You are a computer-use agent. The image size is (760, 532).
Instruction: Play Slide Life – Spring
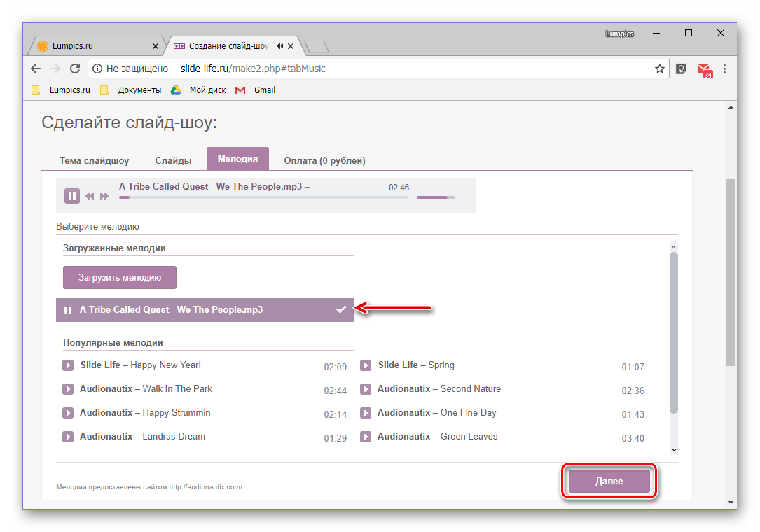pyautogui.click(x=366, y=365)
